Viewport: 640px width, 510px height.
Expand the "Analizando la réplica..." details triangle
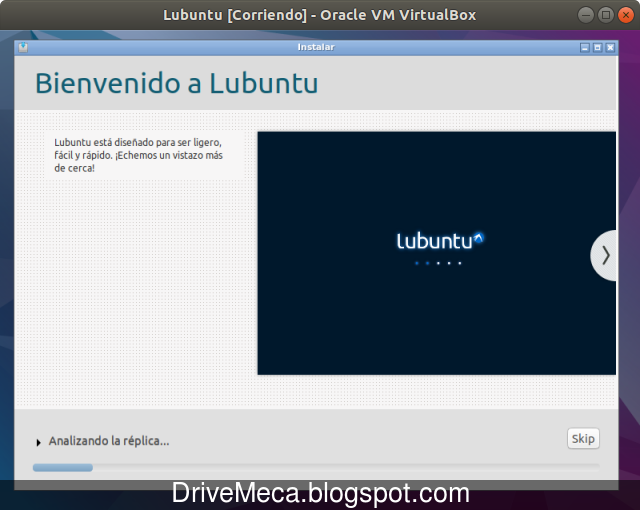tap(38, 442)
